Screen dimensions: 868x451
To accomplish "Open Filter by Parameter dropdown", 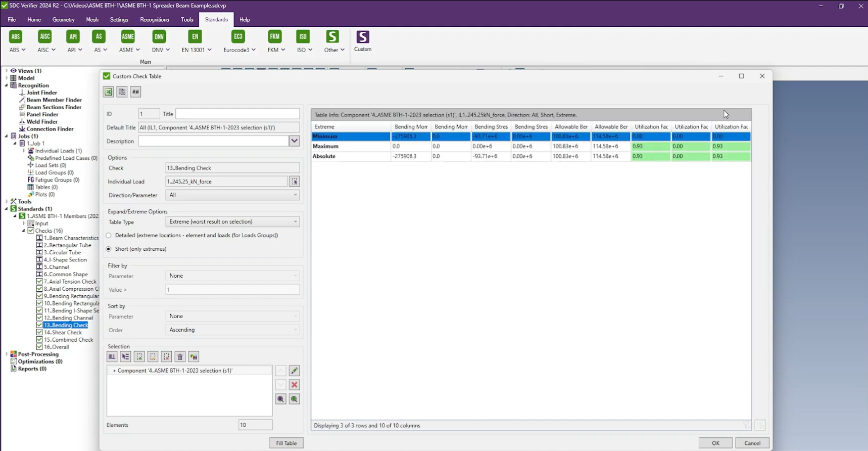I will click(232, 276).
